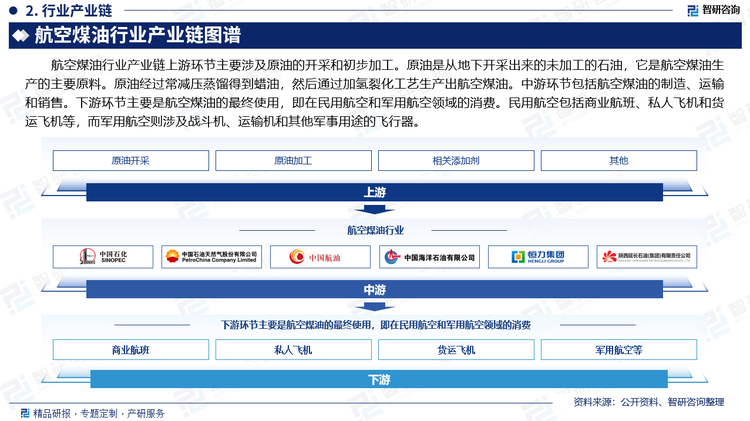
Task: Click the 商业航班 box
Action: [x=131, y=350]
